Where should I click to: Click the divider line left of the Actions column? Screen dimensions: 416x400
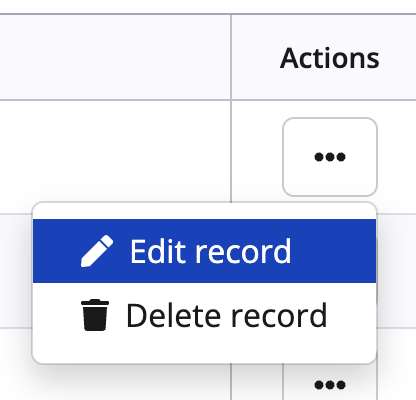tap(231, 107)
